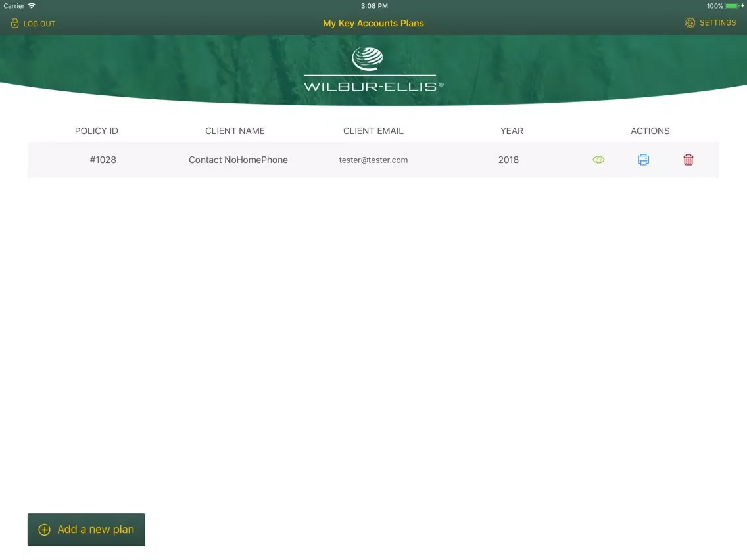
Task: Tap the LOG OUT button
Action: [33, 24]
